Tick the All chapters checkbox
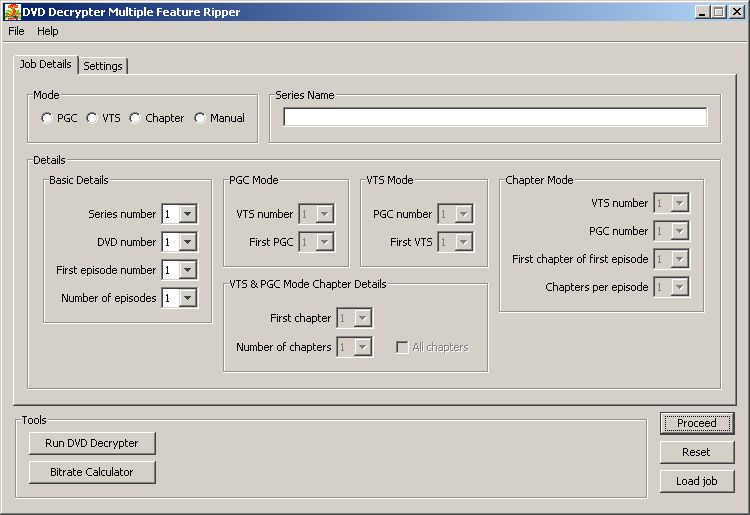The width and height of the screenshot is (750, 515). (x=402, y=347)
